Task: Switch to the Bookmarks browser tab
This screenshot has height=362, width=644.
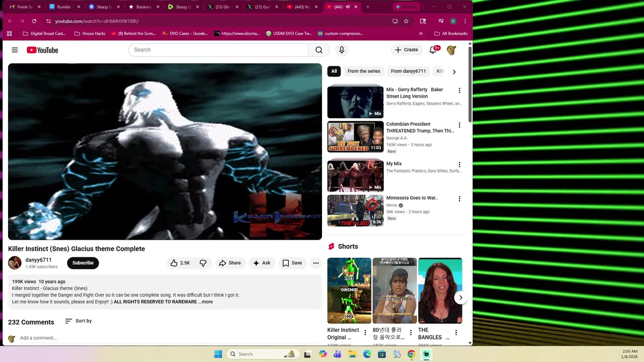Action: (x=144, y=7)
